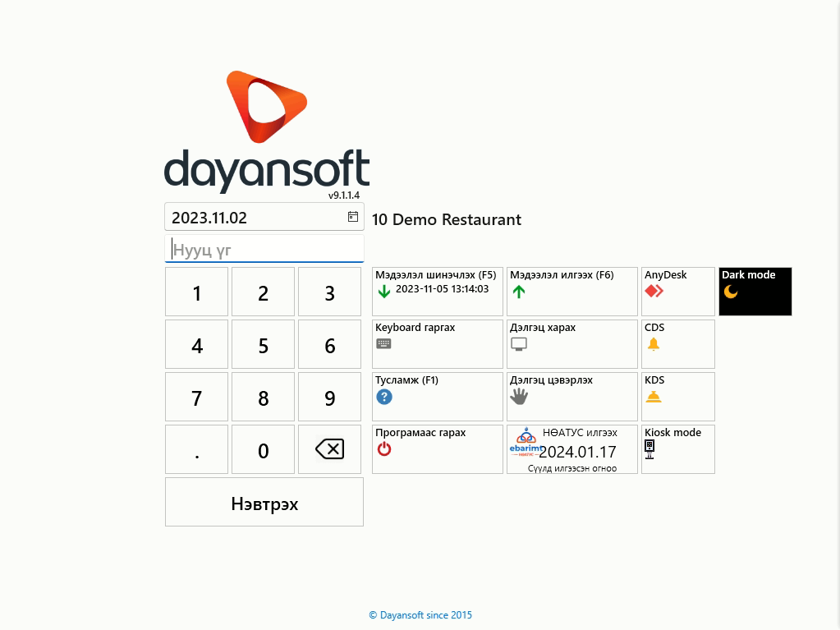The height and width of the screenshot is (630, 840).
Task: Click the 2023-11-05 13:14:03 timestamp
Action: [442, 289]
